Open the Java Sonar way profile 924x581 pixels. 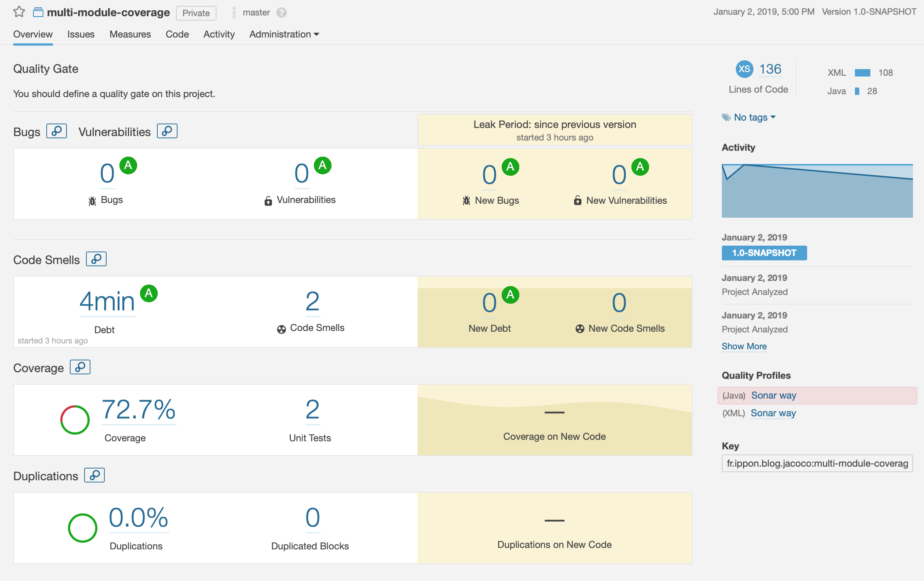pos(773,396)
